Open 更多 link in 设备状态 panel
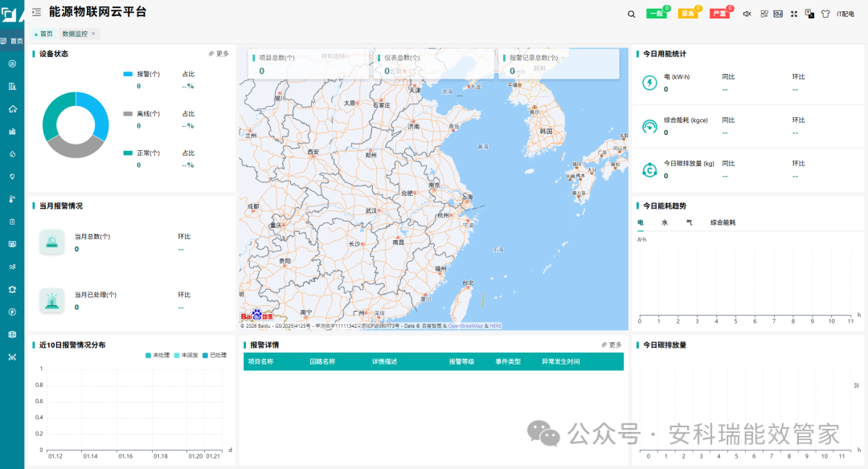The width and height of the screenshot is (868, 469). [219, 54]
